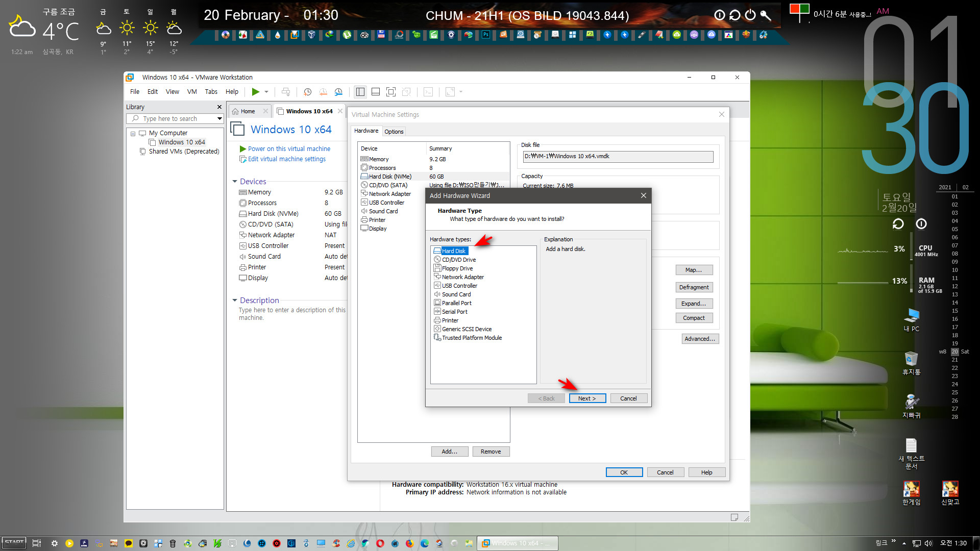
Task: Click the Defragment button
Action: 694,287
